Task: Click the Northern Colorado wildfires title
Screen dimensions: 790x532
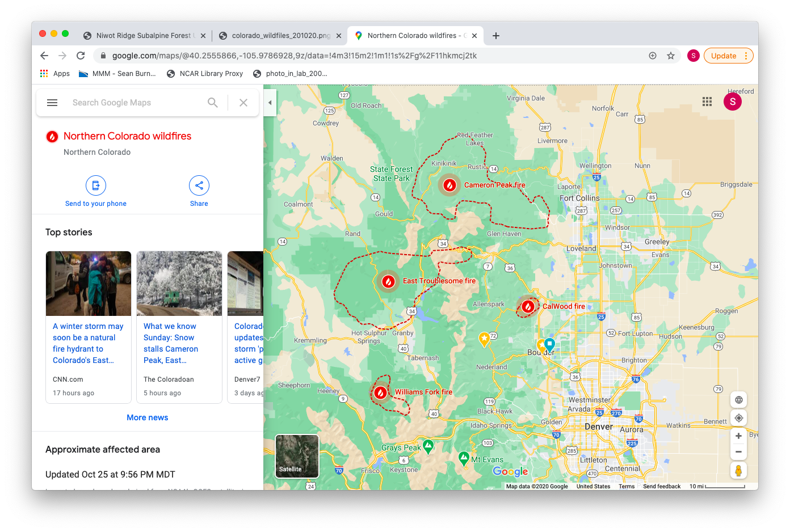Action: point(127,136)
